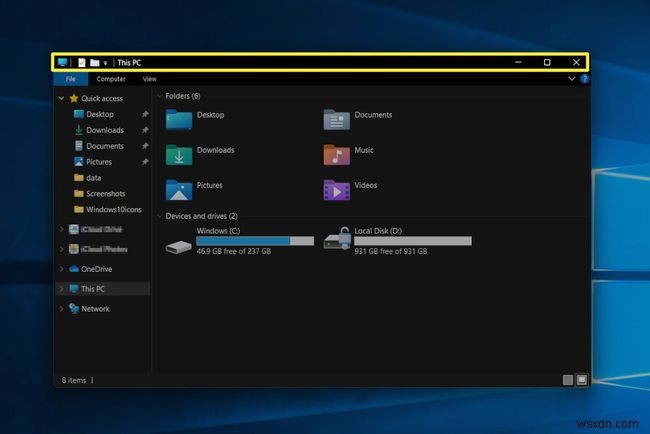Screen dimensions: 650x434
Task: Click the New folder quick access toolbar icon
Action: point(95,63)
